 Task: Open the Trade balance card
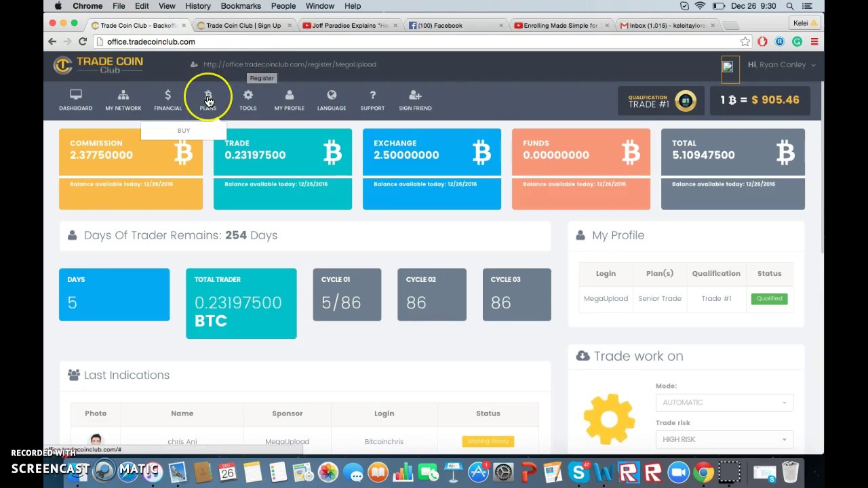coord(283,169)
